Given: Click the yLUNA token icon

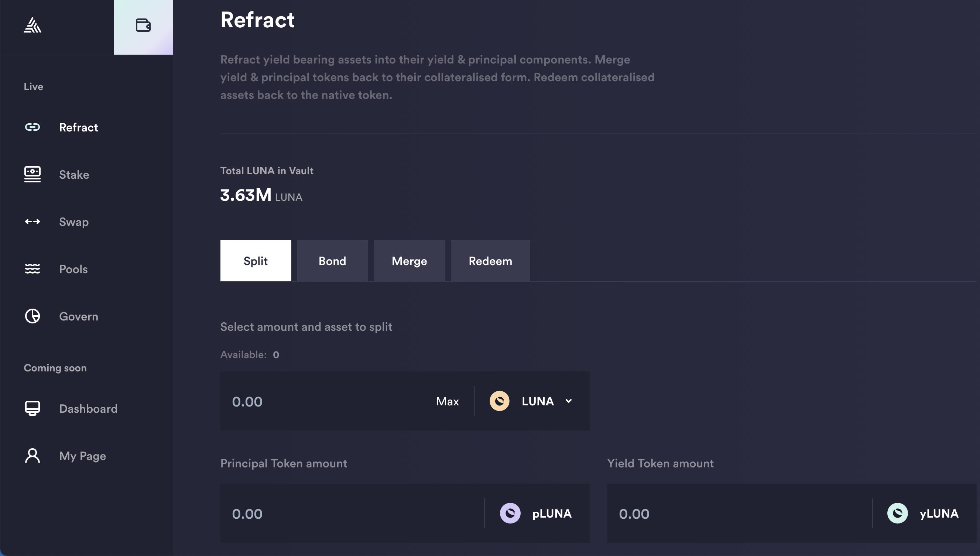Looking at the screenshot, I should pyautogui.click(x=898, y=513).
